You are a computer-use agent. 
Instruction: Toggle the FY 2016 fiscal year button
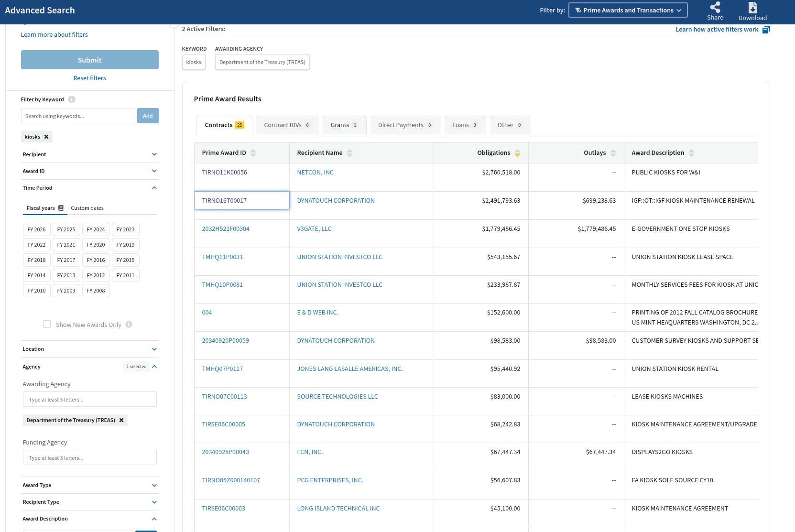(96, 260)
